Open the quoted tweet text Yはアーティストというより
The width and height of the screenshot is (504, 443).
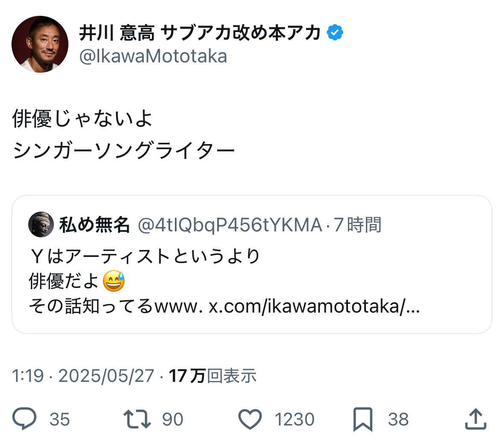pyautogui.click(x=144, y=256)
